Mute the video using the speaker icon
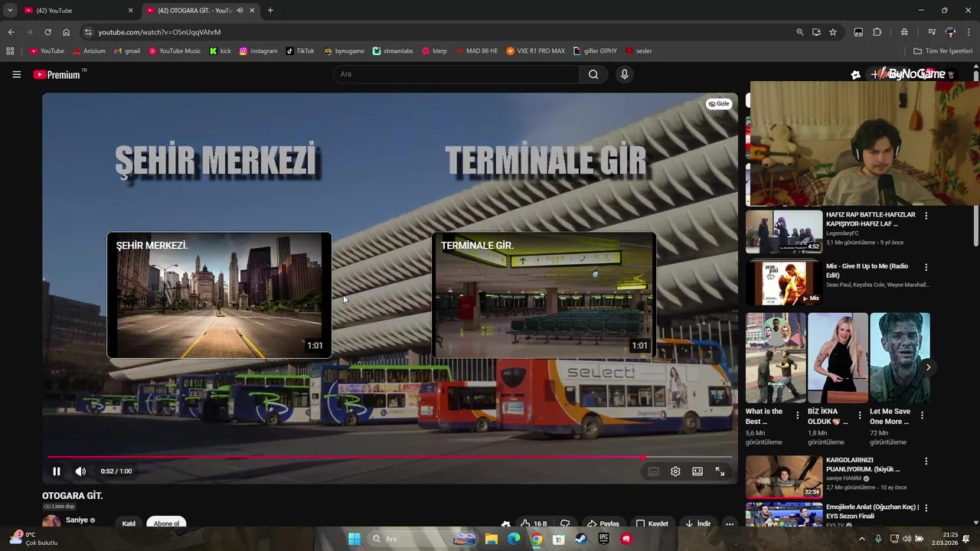 coord(80,471)
